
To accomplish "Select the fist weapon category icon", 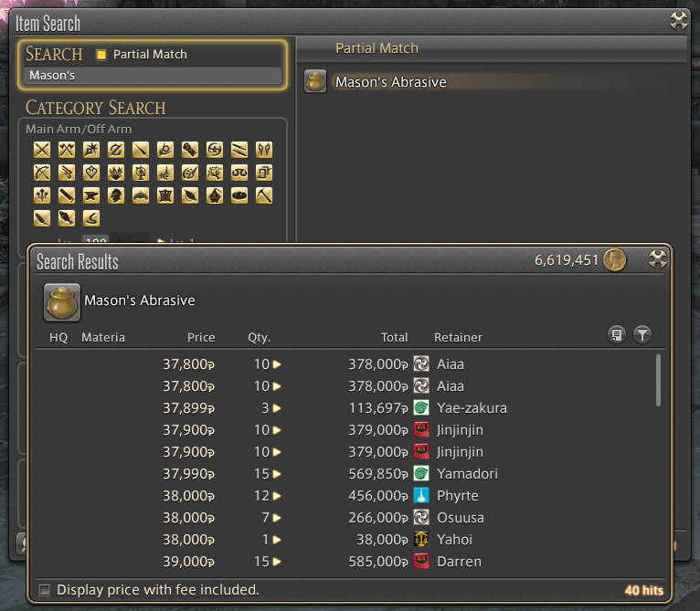I will click(x=190, y=150).
